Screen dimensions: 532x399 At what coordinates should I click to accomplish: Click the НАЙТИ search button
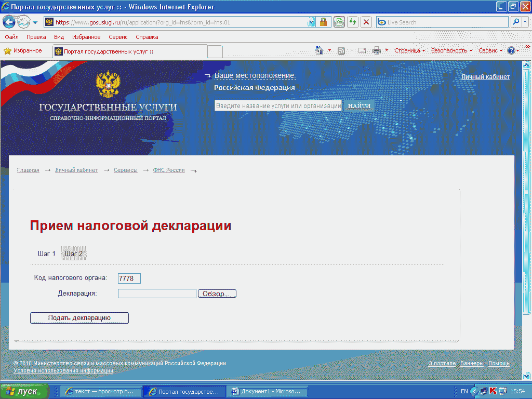click(x=359, y=105)
